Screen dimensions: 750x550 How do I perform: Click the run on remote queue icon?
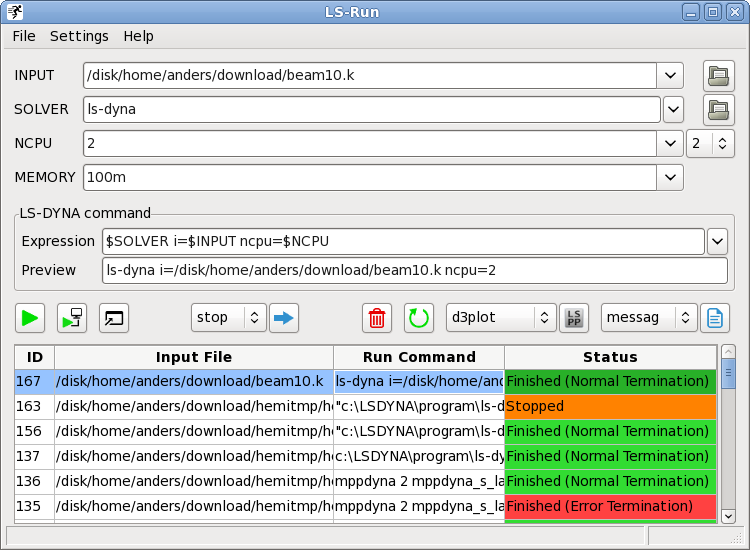(x=72, y=318)
